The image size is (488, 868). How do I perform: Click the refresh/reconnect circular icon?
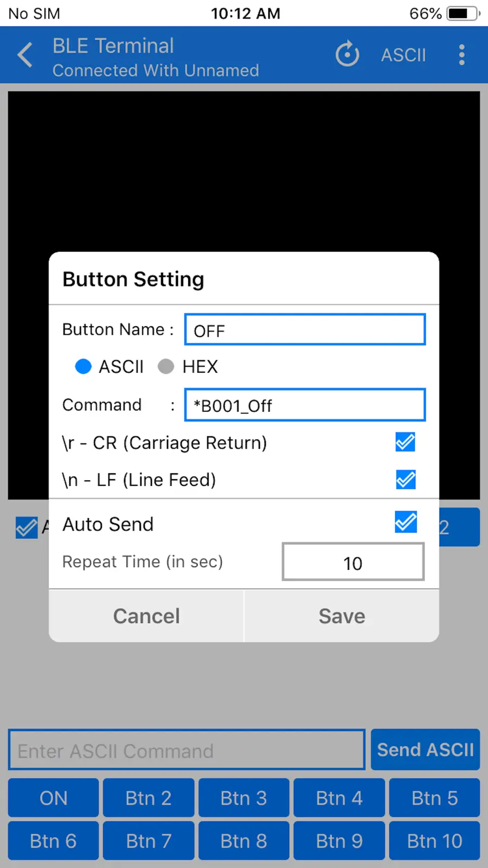[x=347, y=54]
